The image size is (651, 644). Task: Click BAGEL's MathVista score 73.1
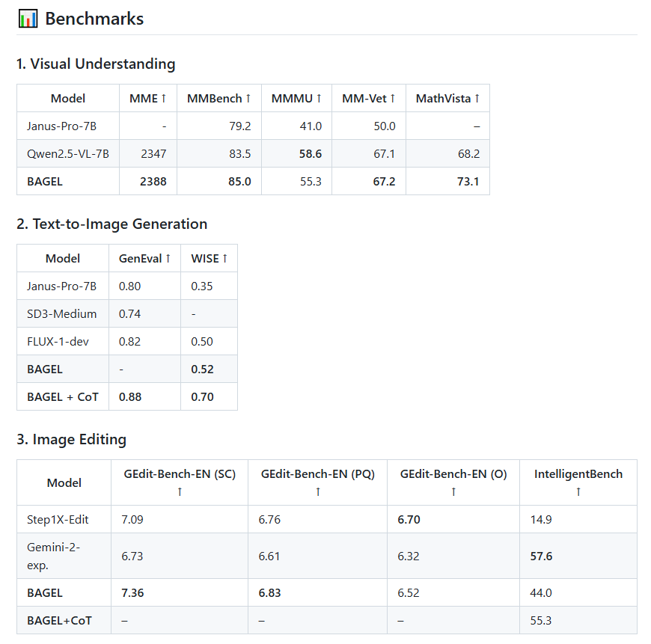(468, 181)
